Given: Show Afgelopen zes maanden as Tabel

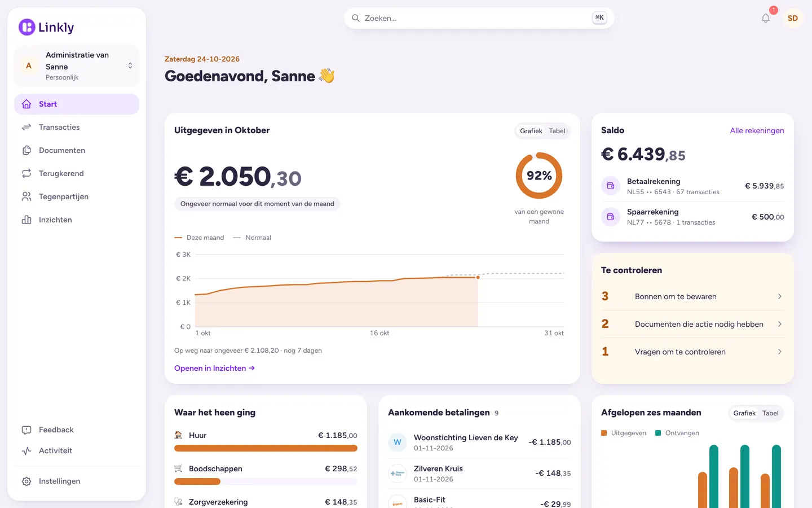Looking at the screenshot, I should pos(770,413).
